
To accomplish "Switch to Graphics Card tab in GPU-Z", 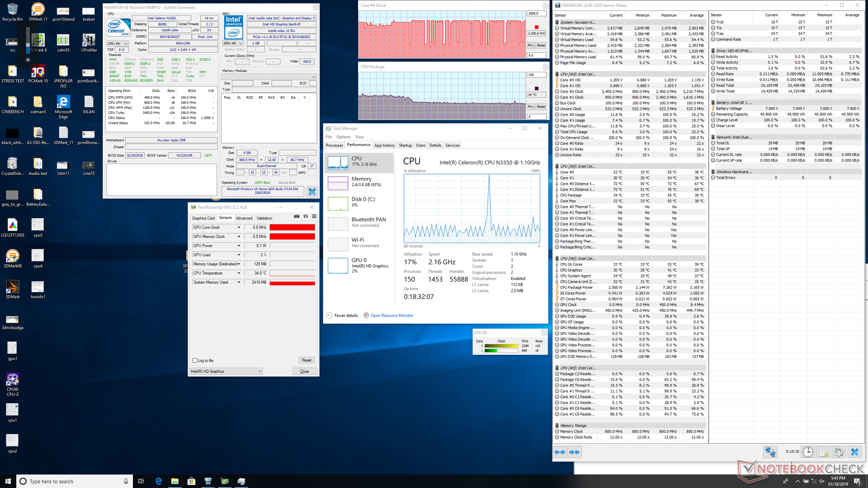I will (203, 218).
